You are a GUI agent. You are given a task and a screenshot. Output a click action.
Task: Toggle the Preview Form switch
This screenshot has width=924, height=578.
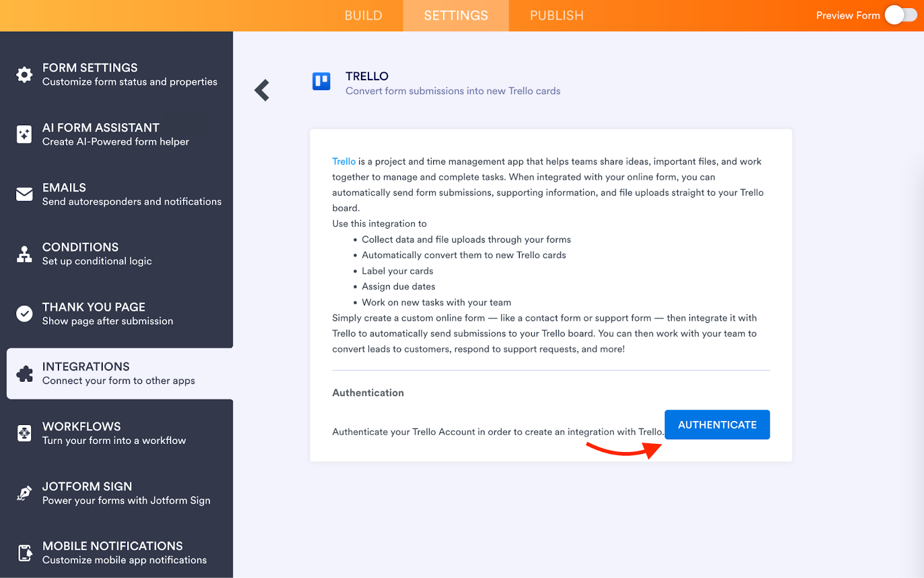[900, 16]
